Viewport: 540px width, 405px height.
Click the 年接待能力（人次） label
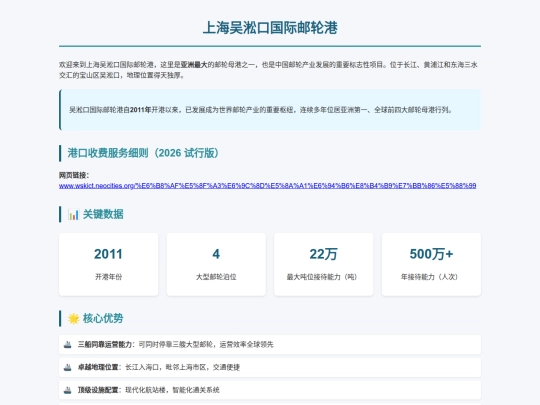tap(429, 277)
